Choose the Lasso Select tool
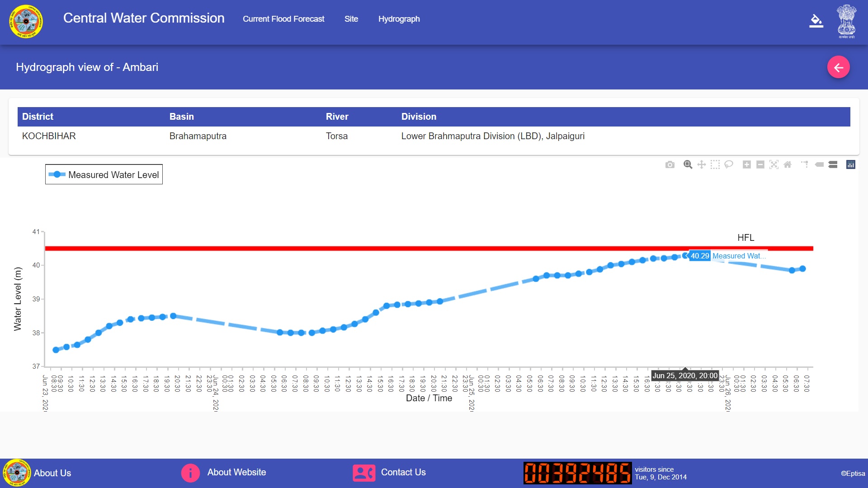This screenshot has width=868, height=488. pyautogui.click(x=728, y=165)
